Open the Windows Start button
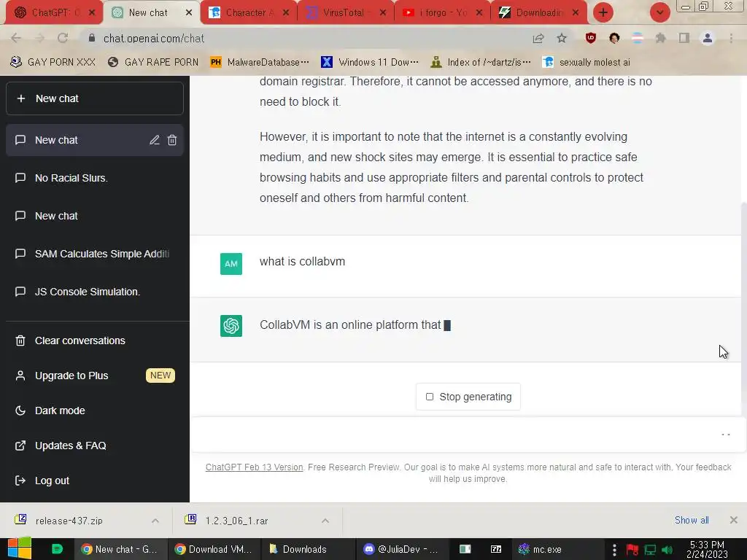The image size is (747, 560). [19, 548]
